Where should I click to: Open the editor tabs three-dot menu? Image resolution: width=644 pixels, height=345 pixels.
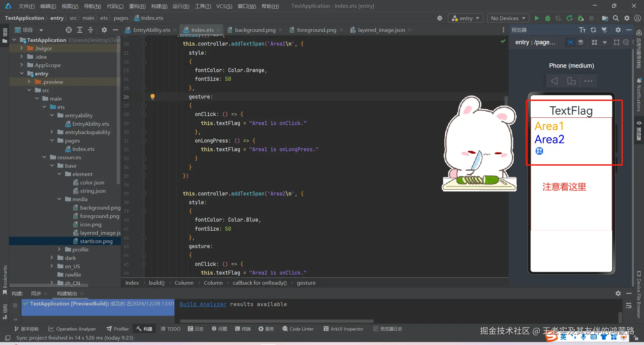[503, 30]
